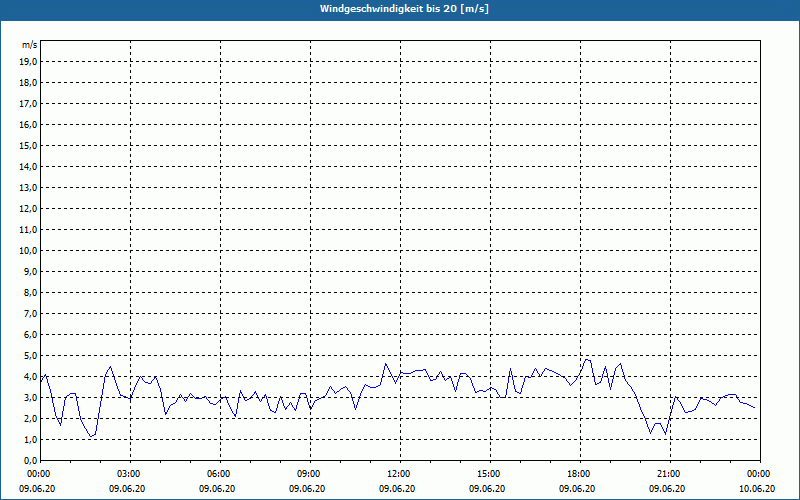Screen dimensions: 800x500
Task: Select the 16,0 y-axis label
Action: (28, 124)
